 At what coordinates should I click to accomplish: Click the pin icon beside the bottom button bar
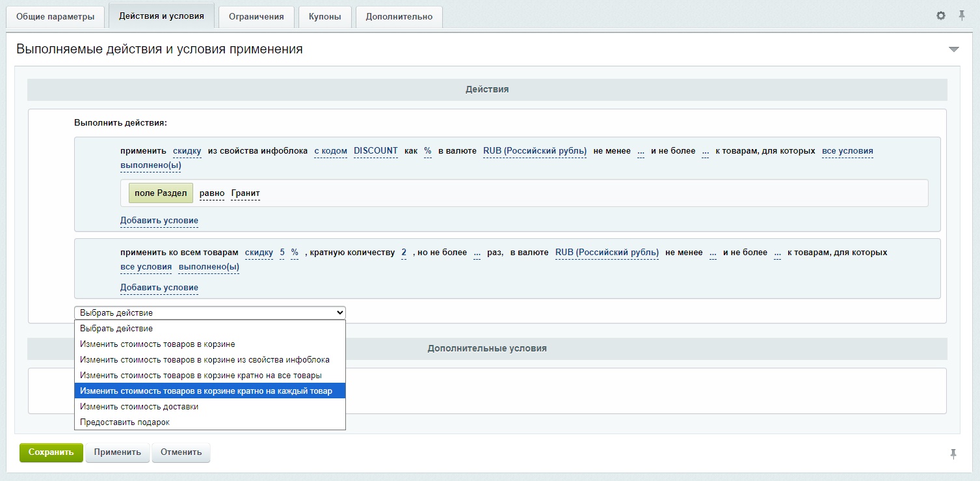[x=953, y=454]
